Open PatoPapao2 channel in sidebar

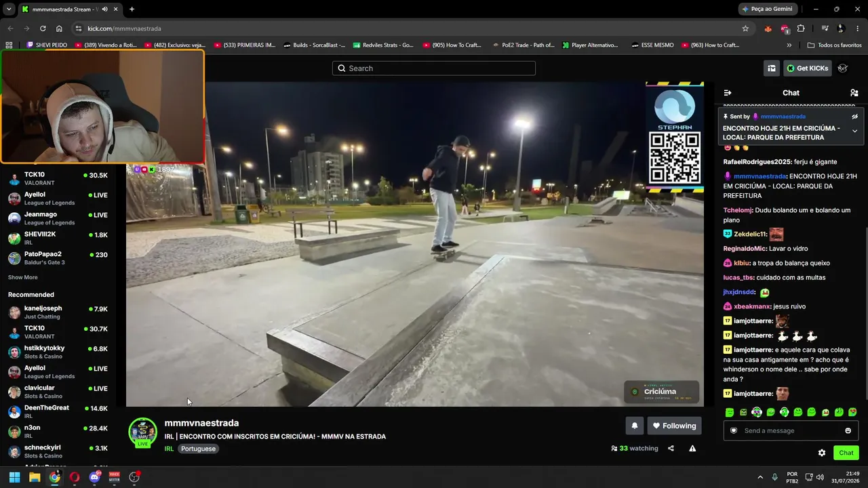(58, 258)
